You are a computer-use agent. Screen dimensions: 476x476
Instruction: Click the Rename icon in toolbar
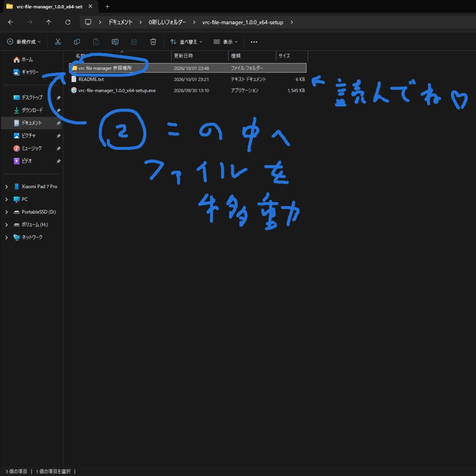click(115, 41)
